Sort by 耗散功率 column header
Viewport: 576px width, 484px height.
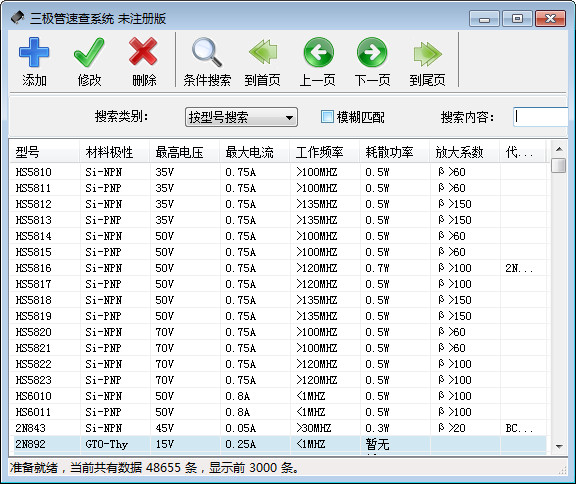[x=395, y=152]
